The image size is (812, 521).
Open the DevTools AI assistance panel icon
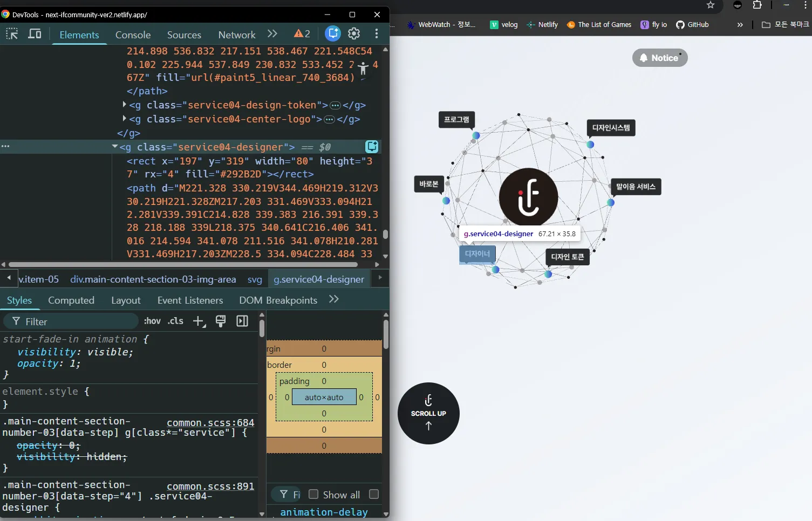coord(333,33)
